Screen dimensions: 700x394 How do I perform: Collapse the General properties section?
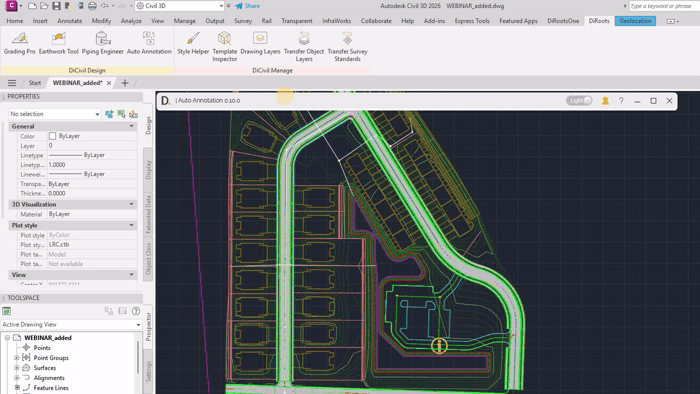tap(131, 126)
